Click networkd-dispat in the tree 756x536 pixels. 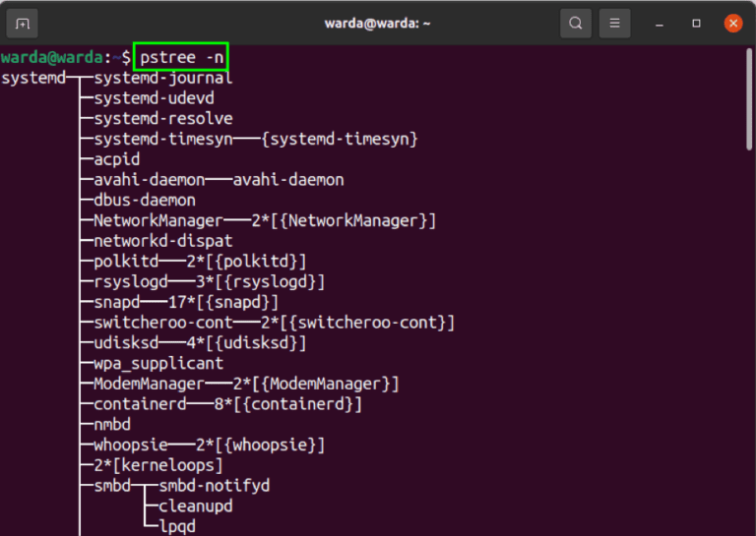[163, 241]
